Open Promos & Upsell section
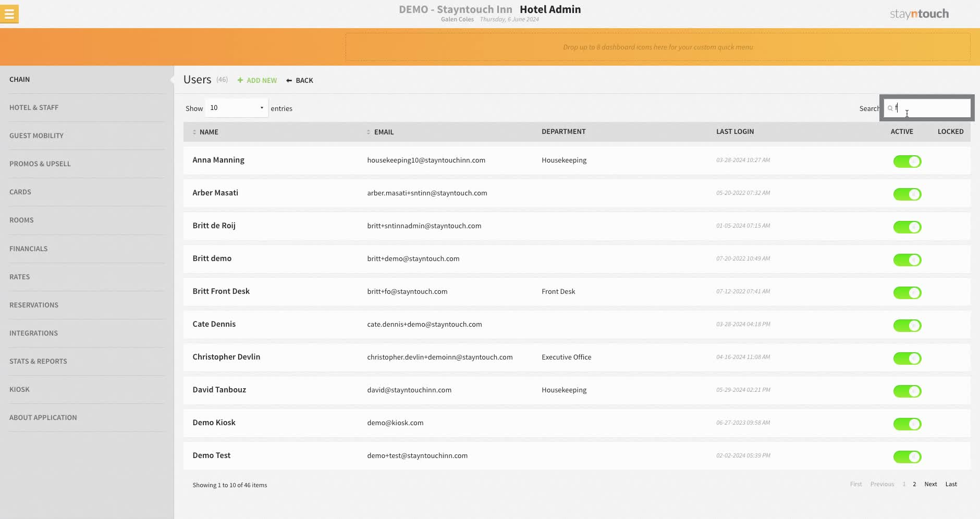The image size is (980, 519). coord(40,164)
